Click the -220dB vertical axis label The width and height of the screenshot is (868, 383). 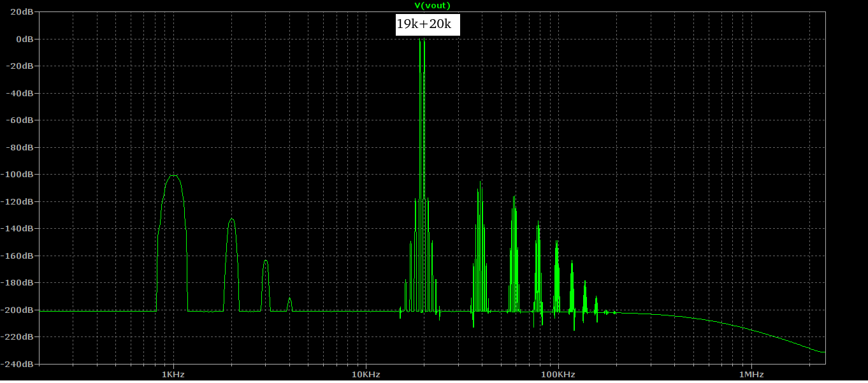[18, 337]
